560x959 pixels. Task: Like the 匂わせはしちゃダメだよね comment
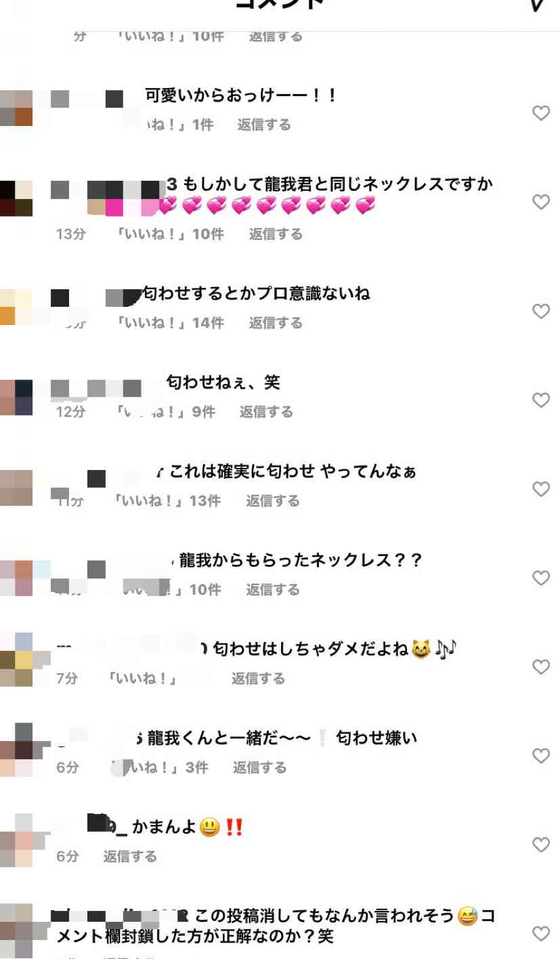point(541,667)
